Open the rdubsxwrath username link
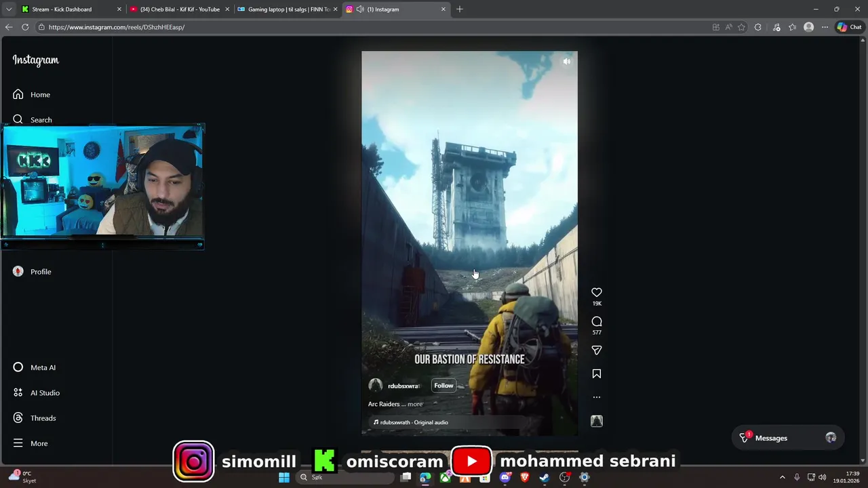The width and height of the screenshot is (868, 488). (404, 386)
